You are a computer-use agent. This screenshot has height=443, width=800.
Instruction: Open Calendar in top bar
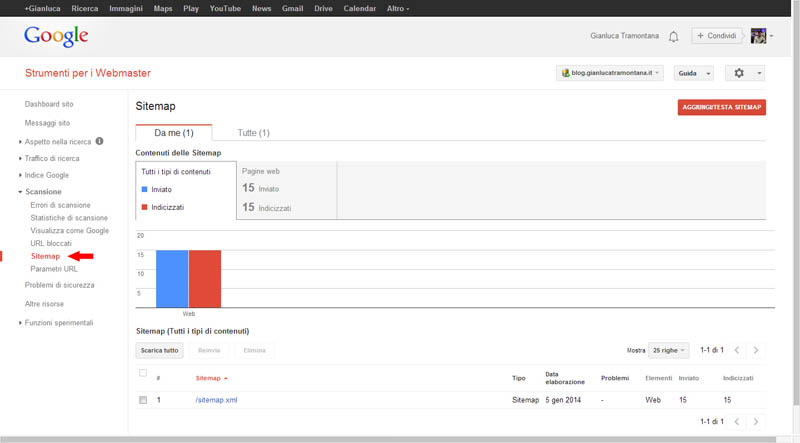359,8
